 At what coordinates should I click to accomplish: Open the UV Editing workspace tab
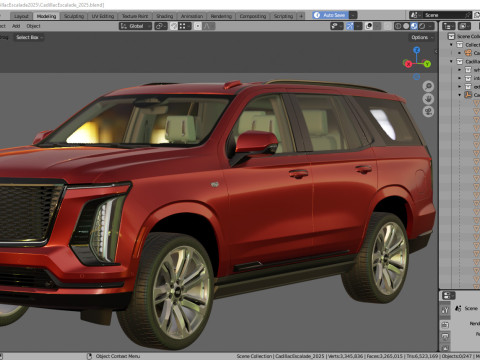103,16
